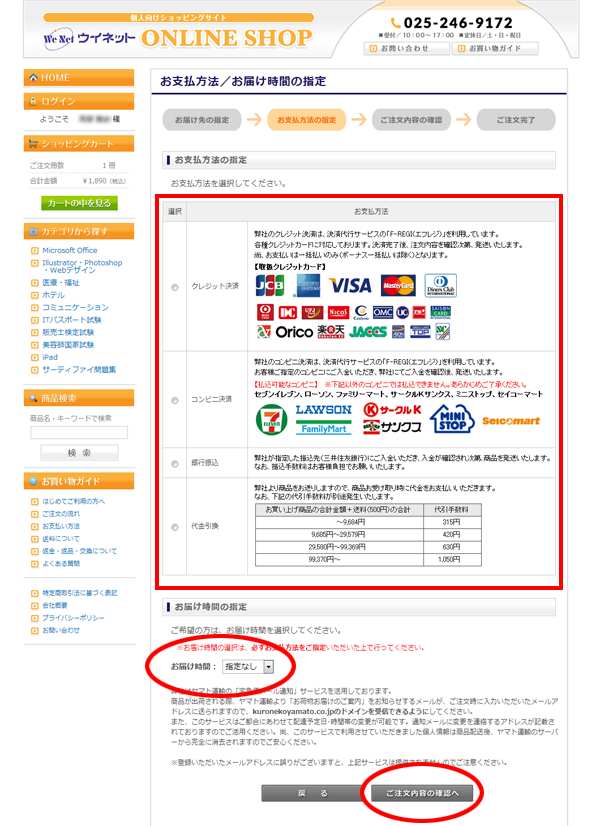Open the 美容師国家試験 category link
Viewport: 600px width, 826px height.
coord(68,345)
